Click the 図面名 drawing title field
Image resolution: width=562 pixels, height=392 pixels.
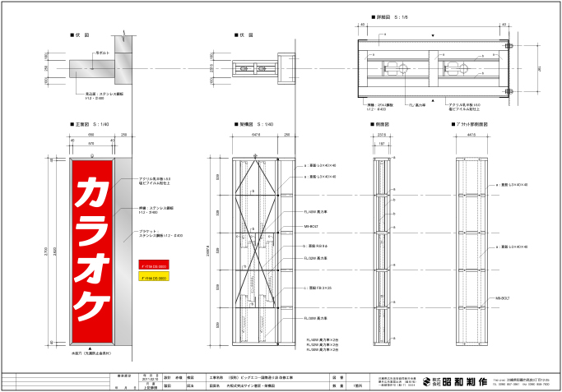(267, 386)
